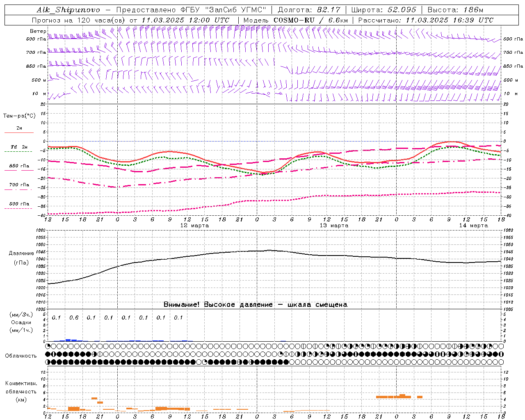Click 'Прогноз на 120 часа(ов)' forecast length text
Viewport: 525px width, 420px height.
[79, 20]
